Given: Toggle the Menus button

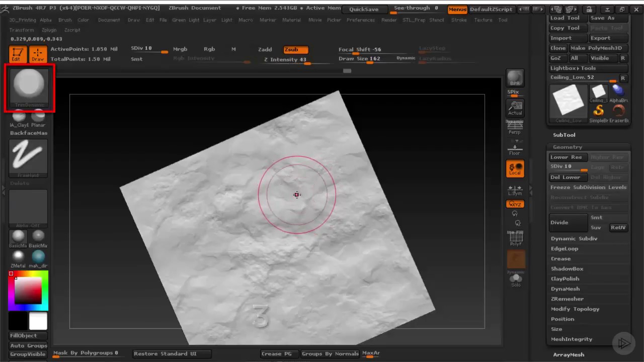Looking at the screenshot, I should point(457,10).
